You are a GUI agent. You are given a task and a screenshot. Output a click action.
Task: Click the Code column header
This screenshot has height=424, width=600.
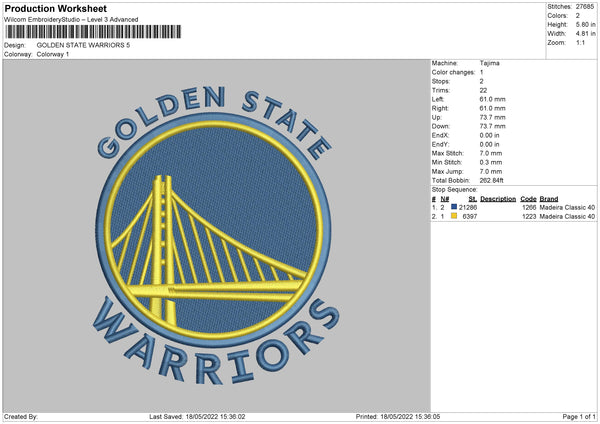(528, 199)
